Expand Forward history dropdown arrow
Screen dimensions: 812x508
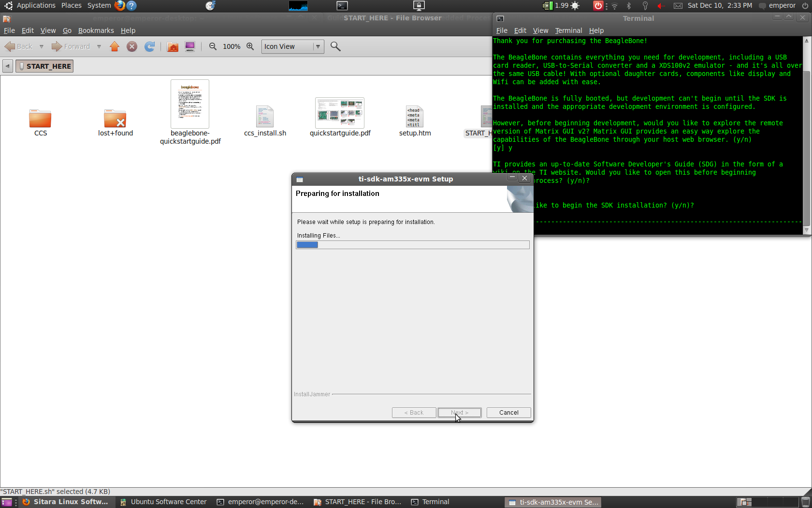99,46
